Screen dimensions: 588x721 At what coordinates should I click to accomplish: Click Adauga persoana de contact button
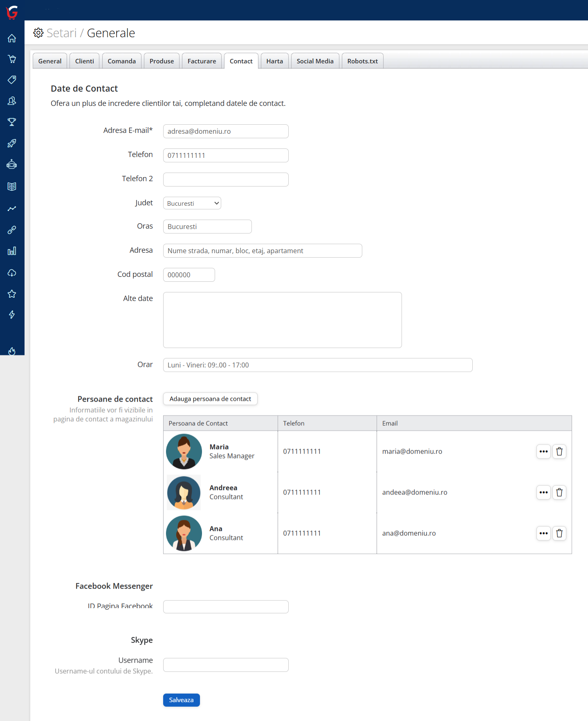pos(210,399)
